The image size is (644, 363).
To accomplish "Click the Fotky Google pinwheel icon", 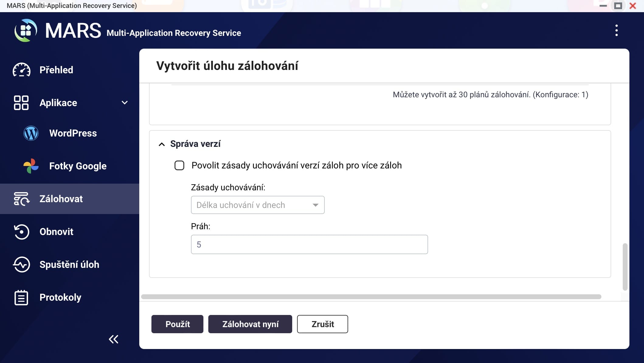I will [31, 166].
